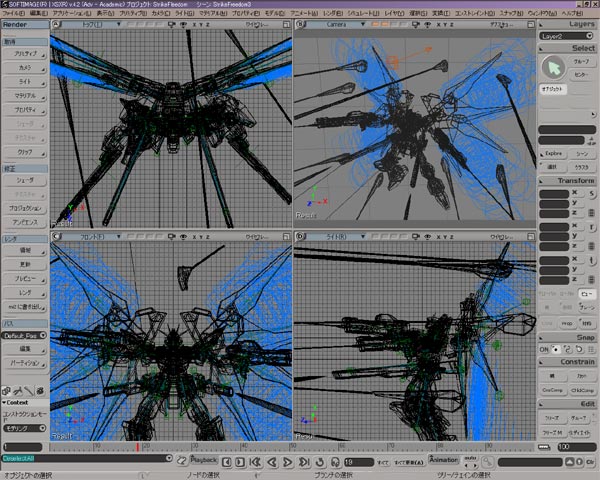This screenshot has height=480, width=600.
Task: Toggle eye visibility icon in top viewport
Action: pyautogui.click(x=184, y=24)
